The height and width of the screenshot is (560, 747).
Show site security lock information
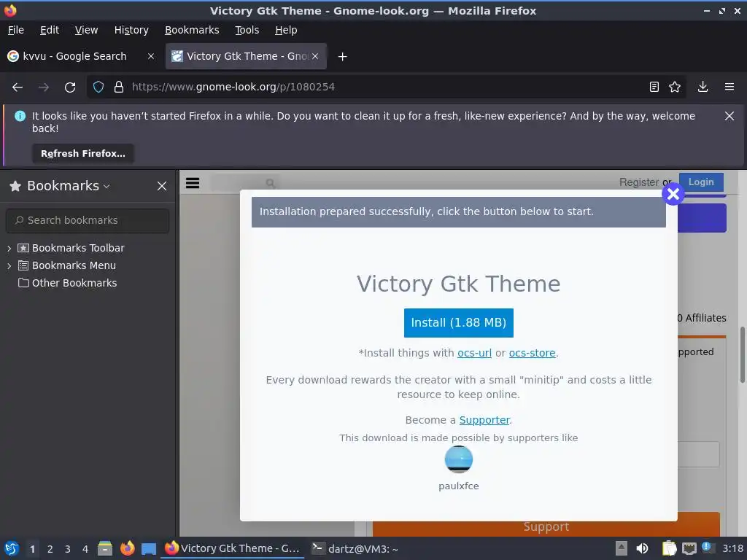119,87
